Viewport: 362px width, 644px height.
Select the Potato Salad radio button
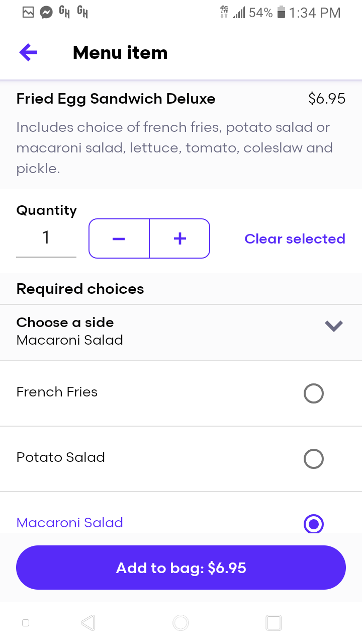pos(313,459)
